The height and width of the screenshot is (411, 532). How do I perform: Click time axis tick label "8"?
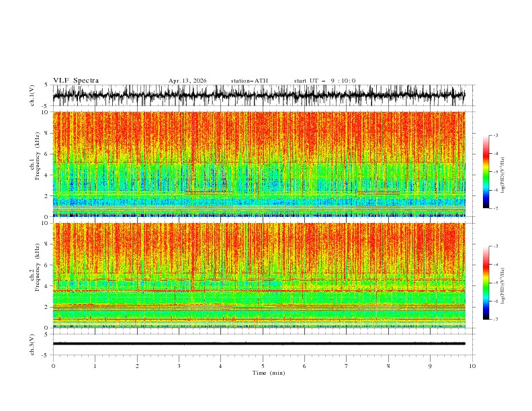tap(388, 366)
